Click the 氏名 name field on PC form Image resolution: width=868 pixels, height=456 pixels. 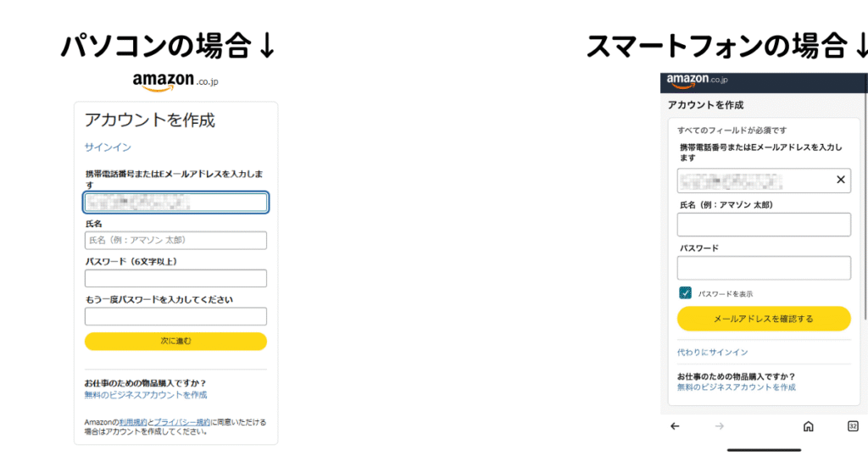pos(175,240)
